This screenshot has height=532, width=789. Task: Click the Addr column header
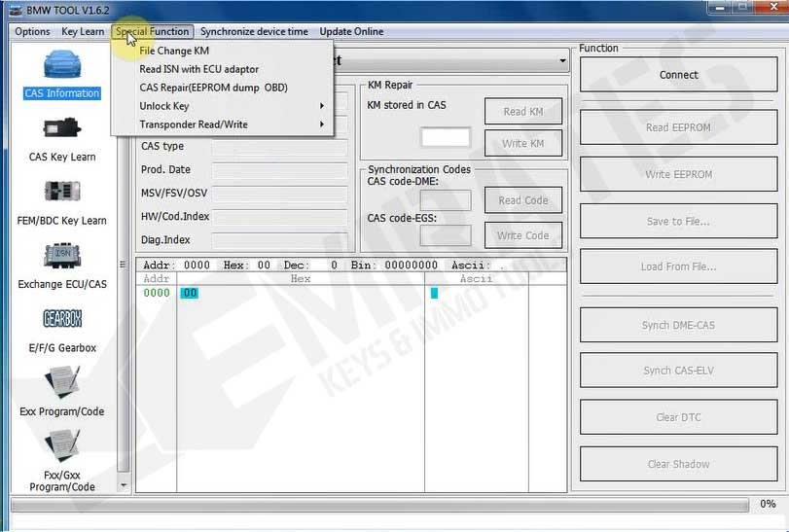(x=157, y=278)
